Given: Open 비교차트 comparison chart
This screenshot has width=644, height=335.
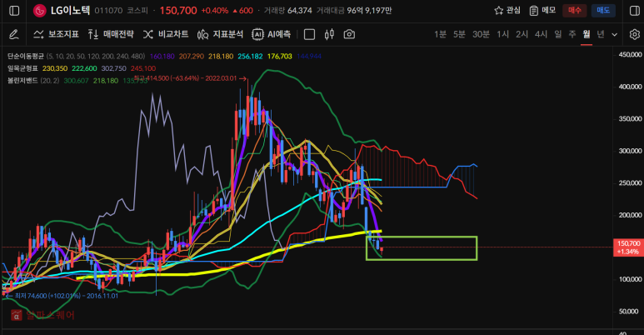Looking at the screenshot, I should click(x=166, y=34).
